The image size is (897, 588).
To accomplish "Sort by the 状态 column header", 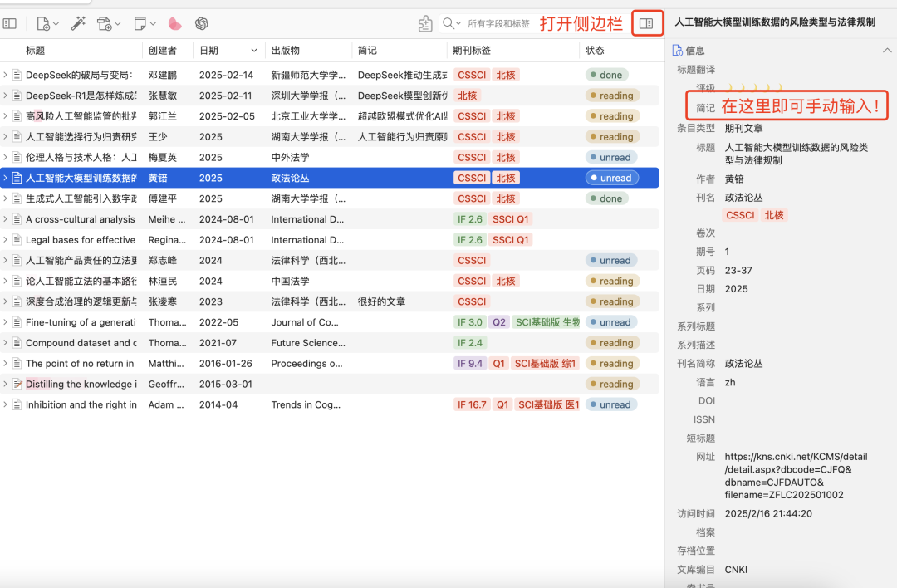I will [x=595, y=51].
